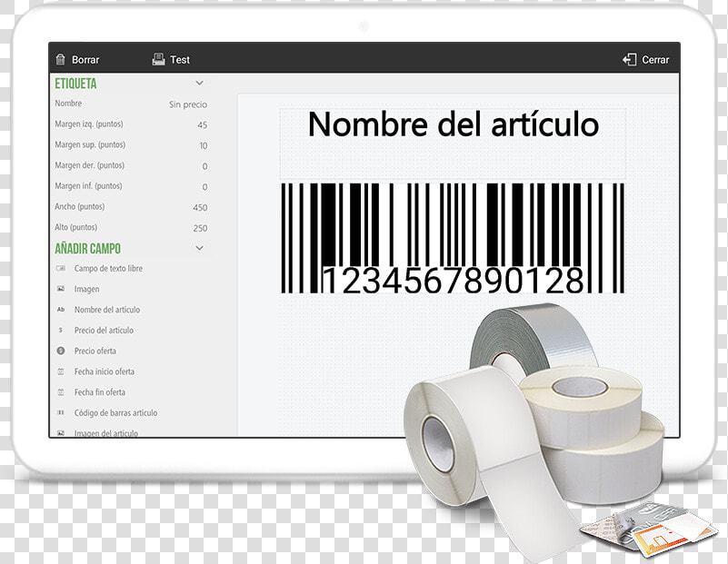The image size is (728, 564).
Task: Click the AÑADIR CAMPO section heading
Action: point(88,249)
